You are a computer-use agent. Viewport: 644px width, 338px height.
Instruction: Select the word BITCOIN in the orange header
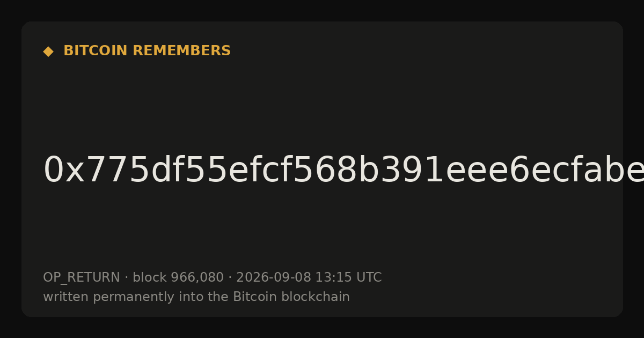coord(96,51)
